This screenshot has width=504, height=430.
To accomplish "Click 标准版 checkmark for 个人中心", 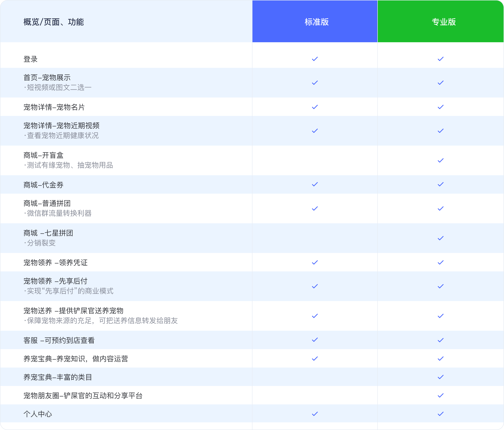I will pos(315,414).
